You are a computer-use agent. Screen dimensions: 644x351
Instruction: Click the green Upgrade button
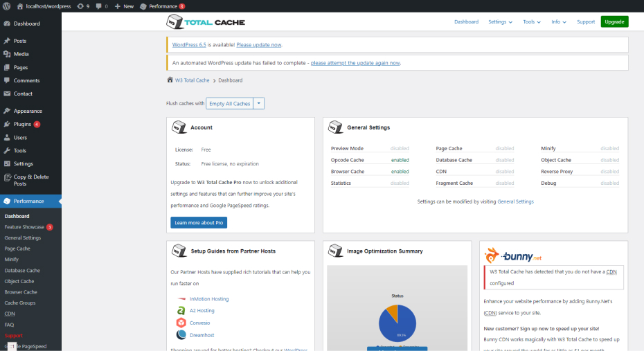614,21
